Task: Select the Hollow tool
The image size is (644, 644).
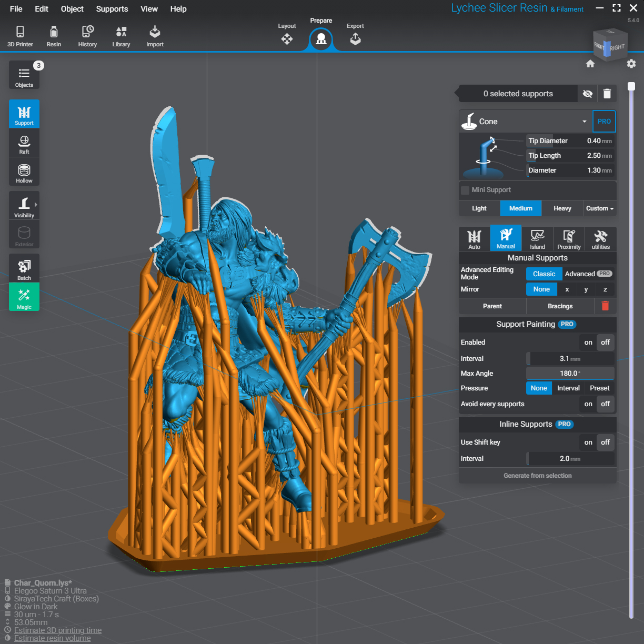Action: tap(24, 173)
